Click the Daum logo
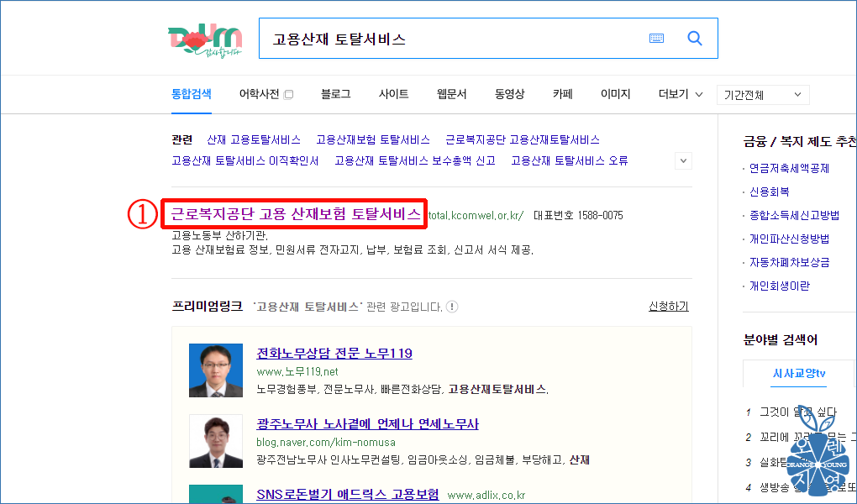Image resolution: width=857 pixels, height=504 pixels. tap(205, 40)
